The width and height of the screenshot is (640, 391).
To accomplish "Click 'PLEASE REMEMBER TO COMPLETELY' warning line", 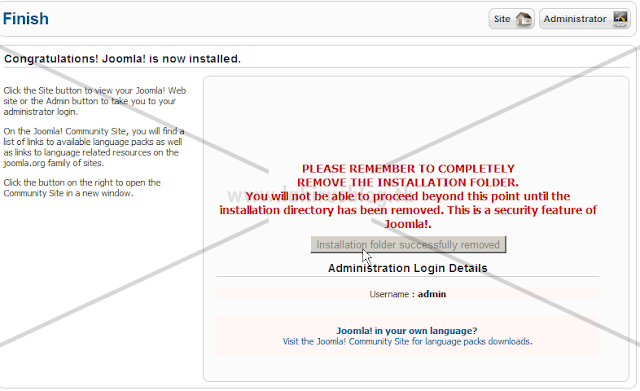I will (408, 169).
